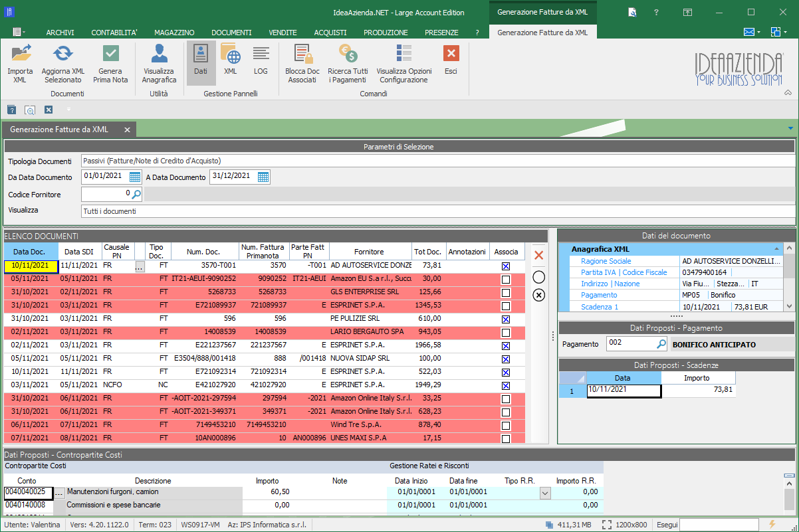Image resolution: width=799 pixels, height=532 pixels.
Task: Collapse the ribbon with the chevron
Action: (x=789, y=94)
